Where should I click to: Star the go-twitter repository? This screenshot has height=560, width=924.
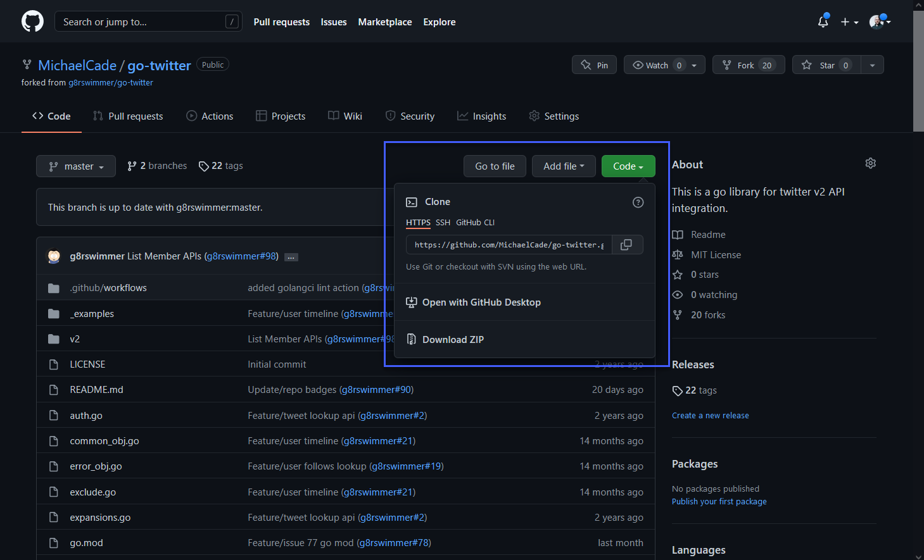click(826, 65)
